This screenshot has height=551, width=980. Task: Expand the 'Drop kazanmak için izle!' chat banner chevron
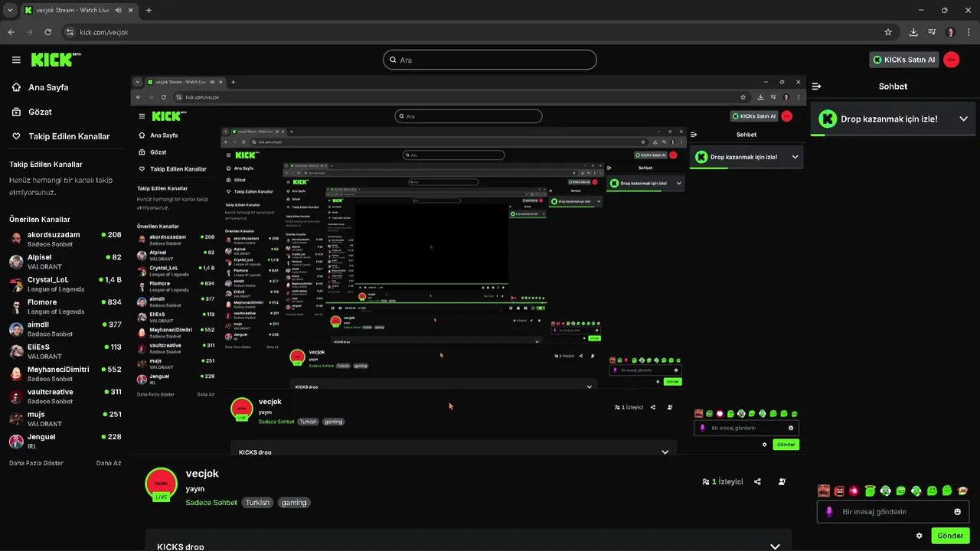click(x=963, y=119)
